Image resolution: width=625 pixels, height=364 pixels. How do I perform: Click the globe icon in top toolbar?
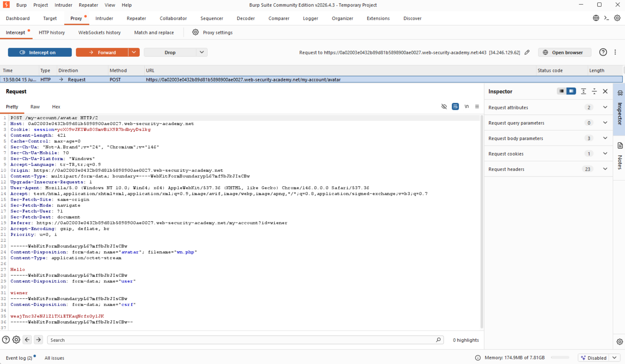click(596, 18)
